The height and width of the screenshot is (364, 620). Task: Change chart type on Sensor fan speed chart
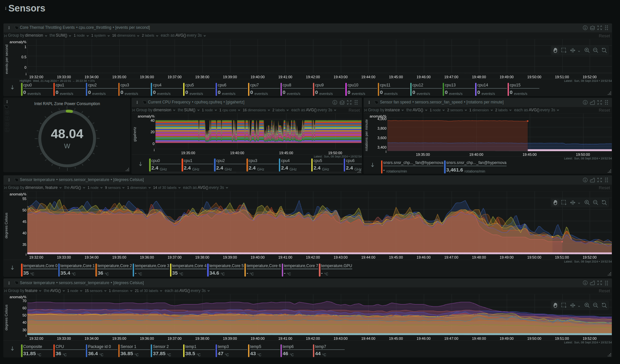point(592,102)
